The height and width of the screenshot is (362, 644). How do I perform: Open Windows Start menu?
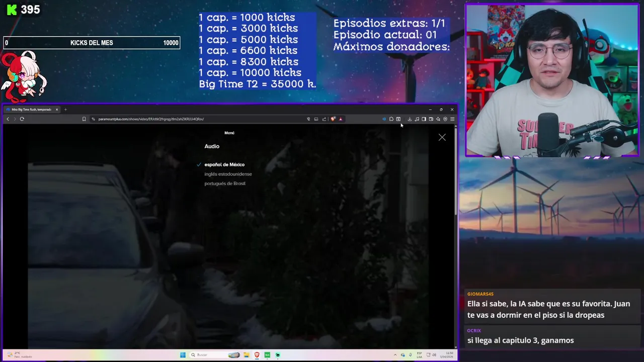coord(183,355)
